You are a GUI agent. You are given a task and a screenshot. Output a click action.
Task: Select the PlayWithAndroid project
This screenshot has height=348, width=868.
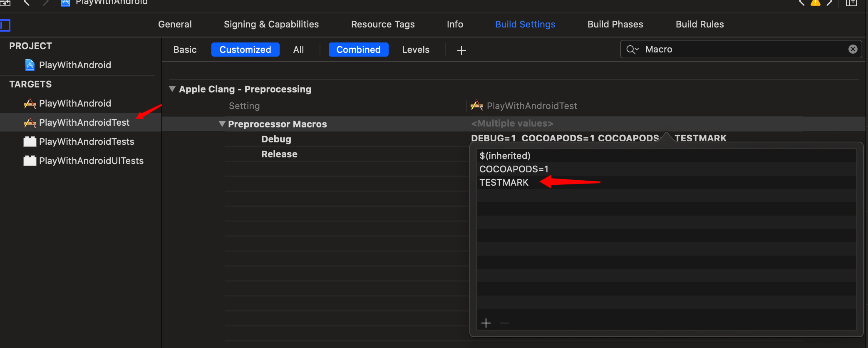click(75, 65)
